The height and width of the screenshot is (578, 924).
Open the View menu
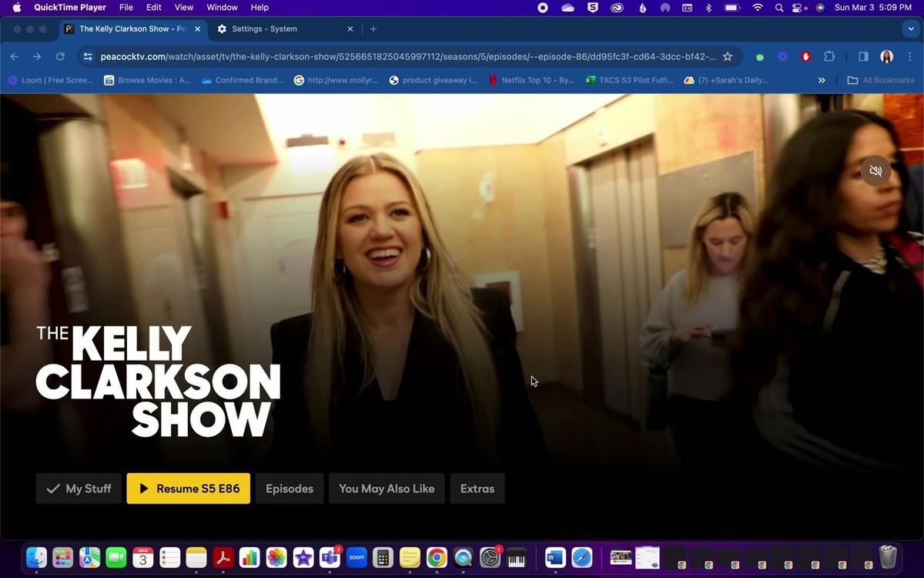pos(184,8)
